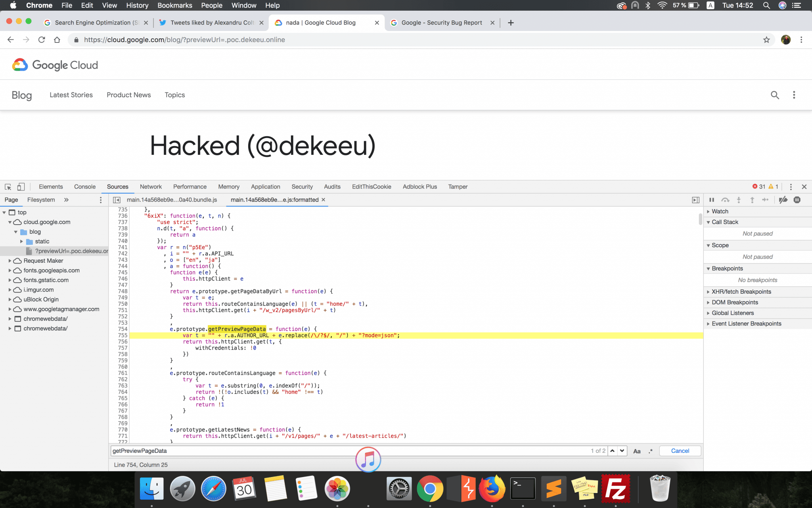The image size is (812, 508).
Task: Click the inspect element picker icon
Action: [8, 187]
